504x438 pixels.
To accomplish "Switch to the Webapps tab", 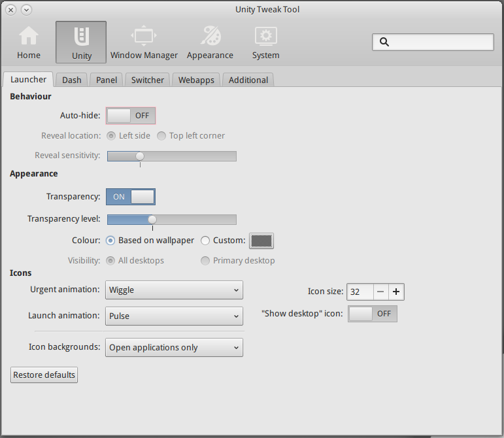I will click(196, 80).
